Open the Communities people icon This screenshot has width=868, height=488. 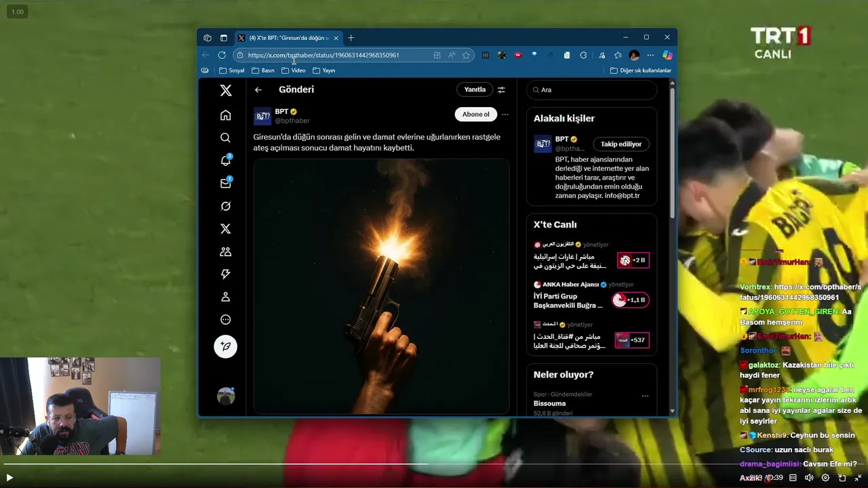(226, 251)
